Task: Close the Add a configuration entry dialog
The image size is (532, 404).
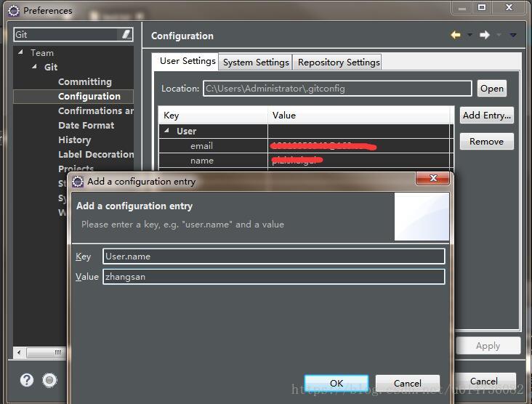Action: pyautogui.click(x=433, y=178)
